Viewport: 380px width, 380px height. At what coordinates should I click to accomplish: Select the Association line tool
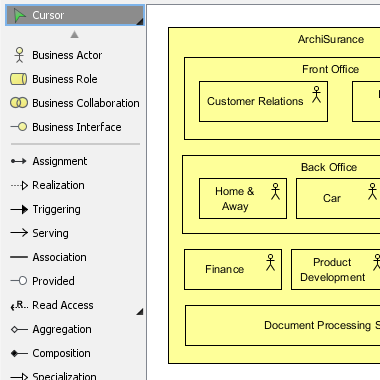point(19,257)
